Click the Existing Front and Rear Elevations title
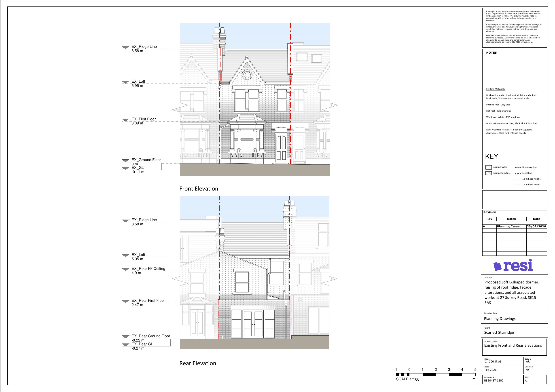 [513, 345]
